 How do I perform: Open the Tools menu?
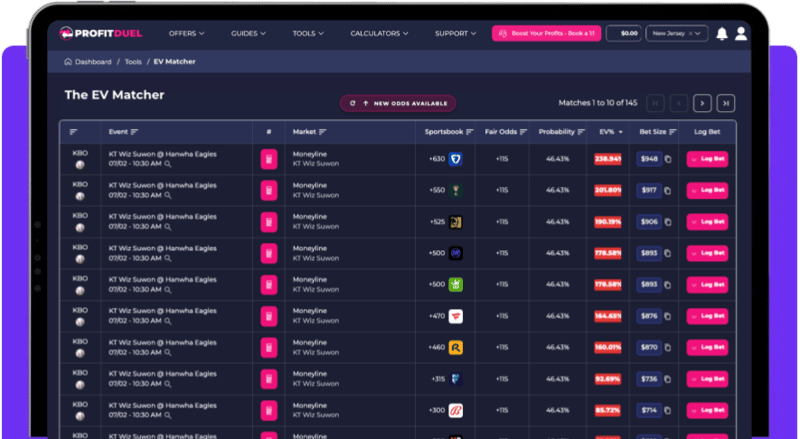[x=308, y=34]
